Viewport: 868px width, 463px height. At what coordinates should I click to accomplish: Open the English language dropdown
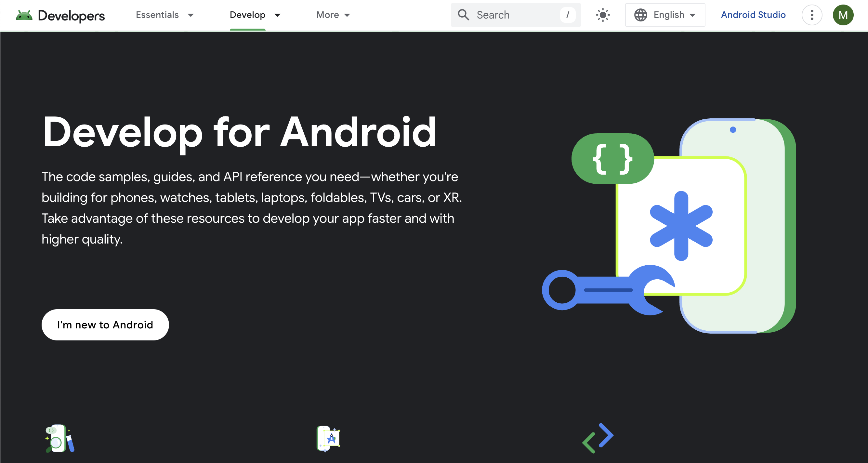[x=665, y=15]
